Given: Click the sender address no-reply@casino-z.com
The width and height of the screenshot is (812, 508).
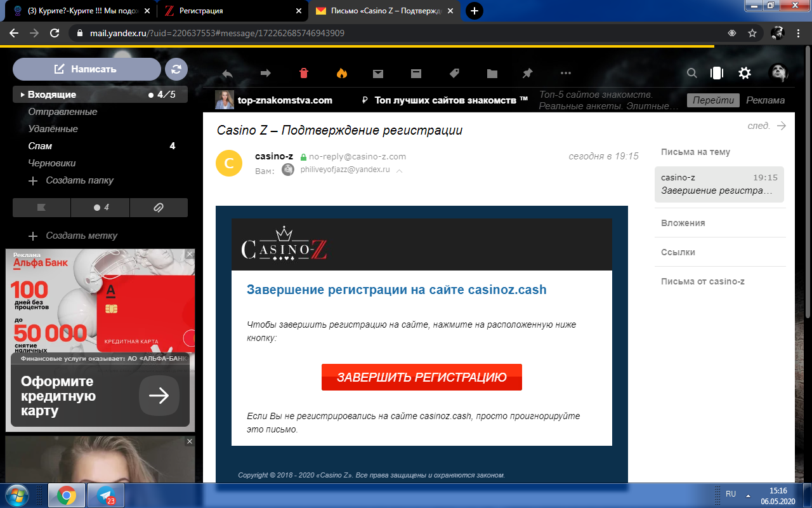Looking at the screenshot, I should (357, 156).
